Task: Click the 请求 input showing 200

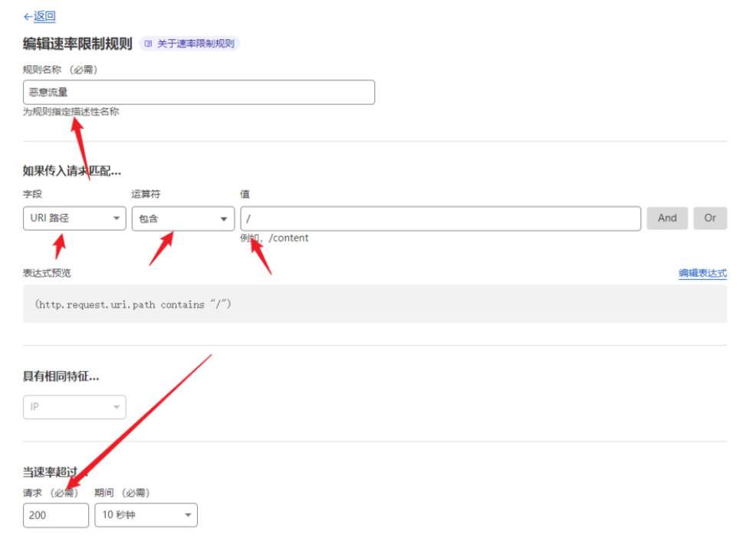Action: [55, 515]
